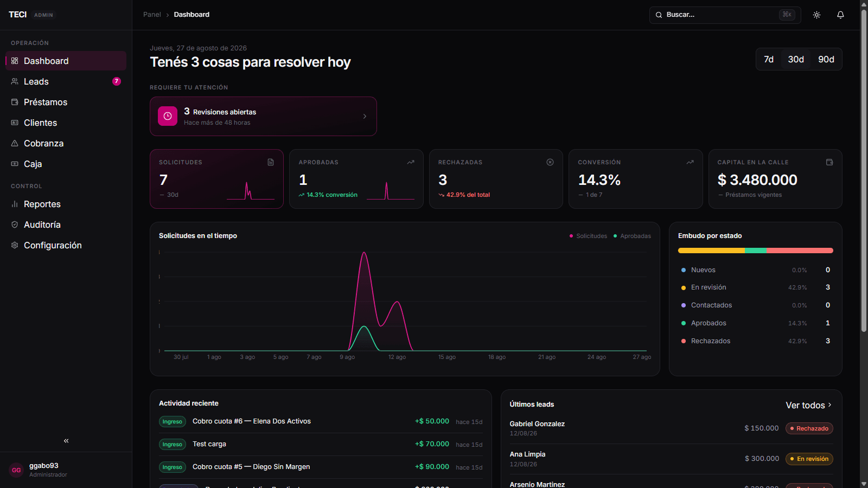Click the wallet icon on Capital card
Screen dimensions: 868x488
(829, 162)
